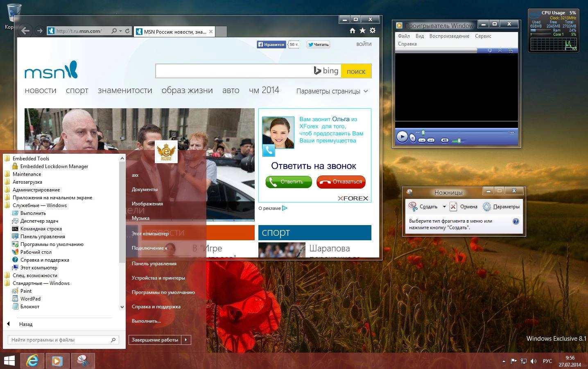
Task: Skip to next track in Media Player
Action: (431, 140)
